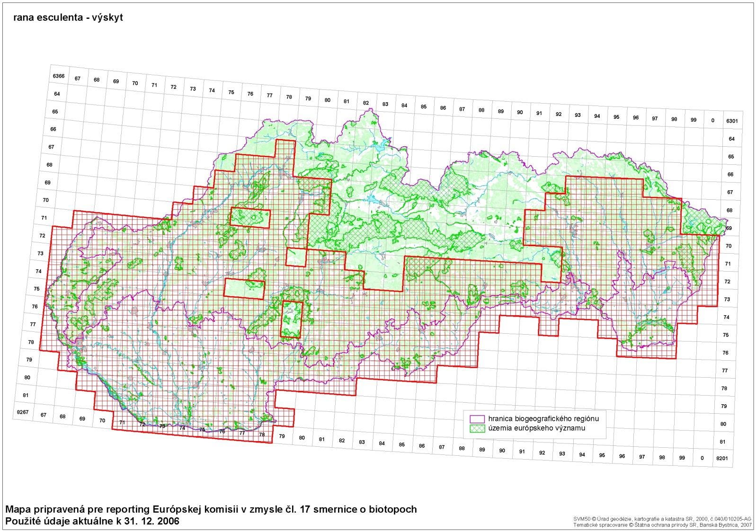
Task: Select legend label 'územia európskeho významu'
Action: [536, 428]
